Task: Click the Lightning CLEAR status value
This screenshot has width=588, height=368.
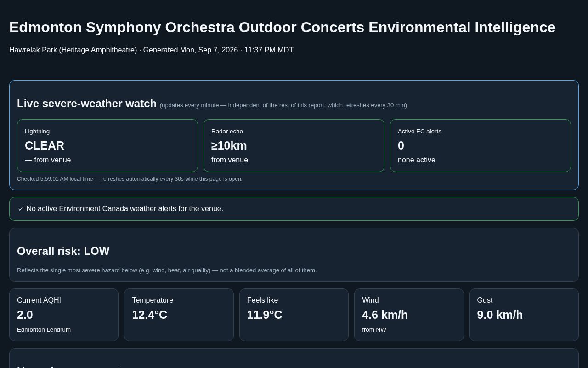Action: (45, 145)
